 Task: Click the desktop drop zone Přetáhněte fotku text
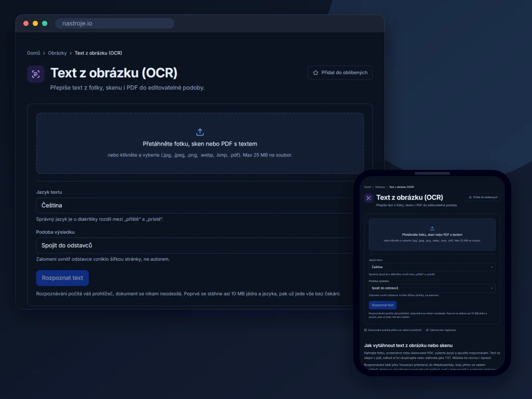pos(200,144)
